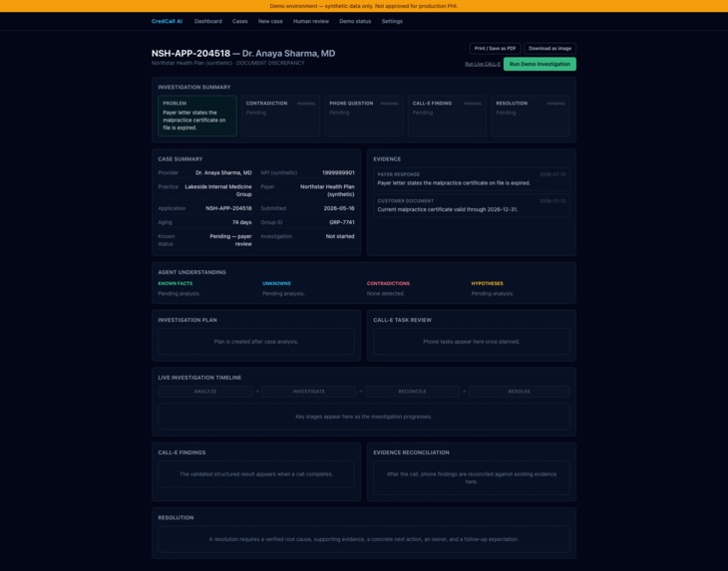
Task: Click the Analyze stage in the timeline
Action: tap(205, 392)
